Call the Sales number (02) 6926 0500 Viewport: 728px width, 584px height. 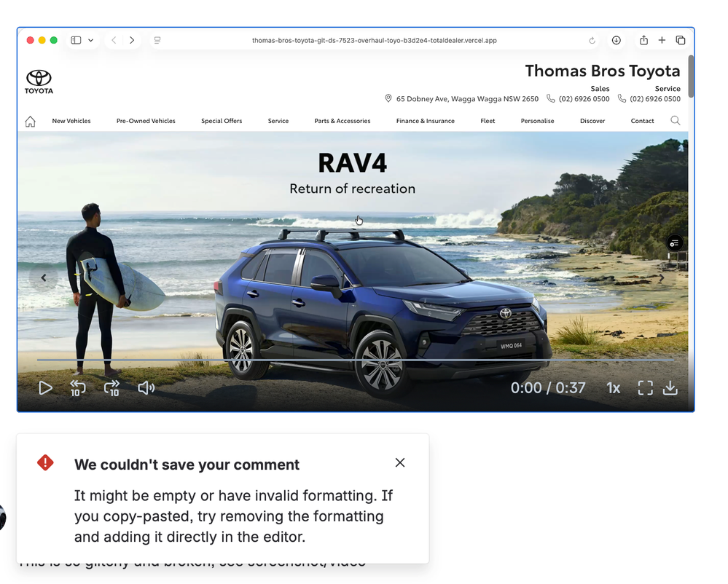point(584,99)
